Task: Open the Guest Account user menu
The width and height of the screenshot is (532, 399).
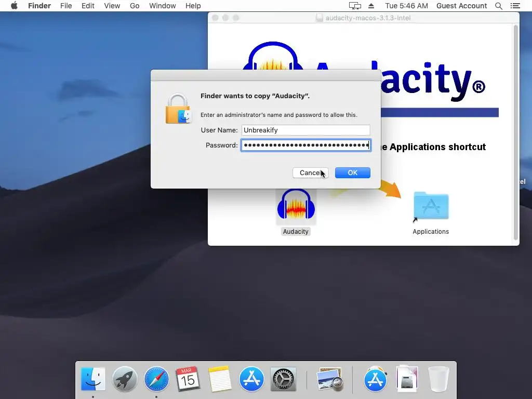Action: pos(461,6)
